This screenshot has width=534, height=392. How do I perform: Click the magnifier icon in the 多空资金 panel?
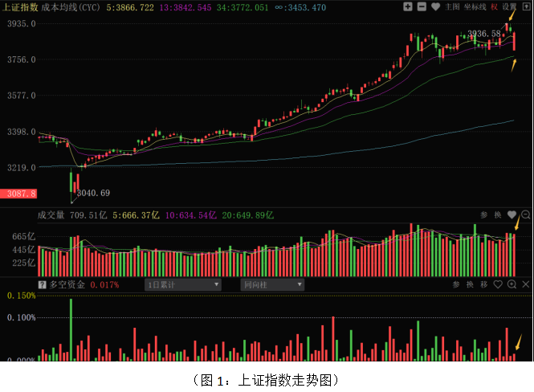point(512,285)
